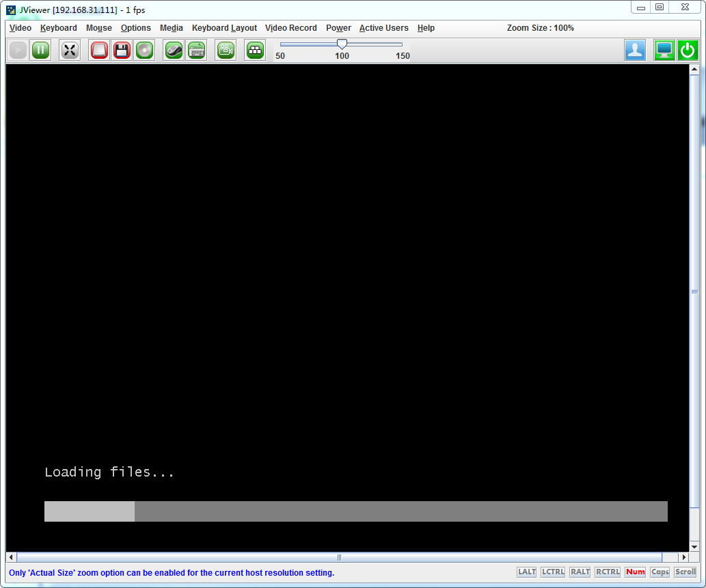Toggle the mouse cursor display icon
The height and width of the screenshot is (588, 706).
(x=174, y=50)
